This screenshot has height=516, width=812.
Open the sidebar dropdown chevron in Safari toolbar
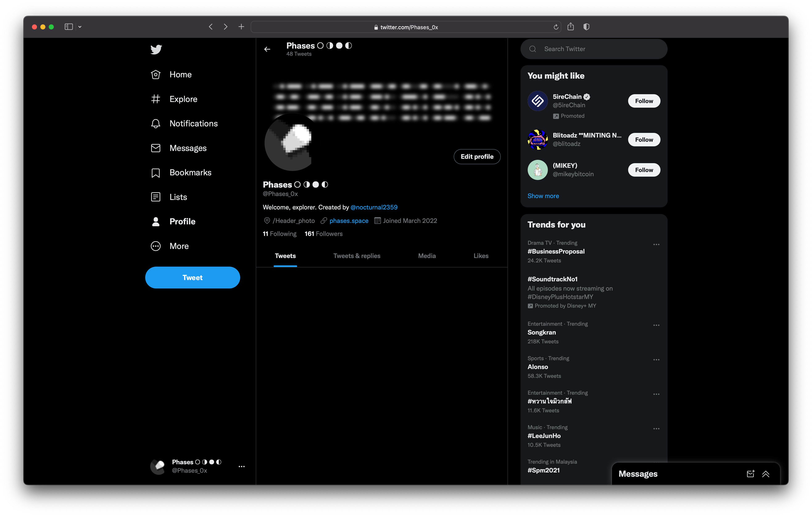coord(80,27)
